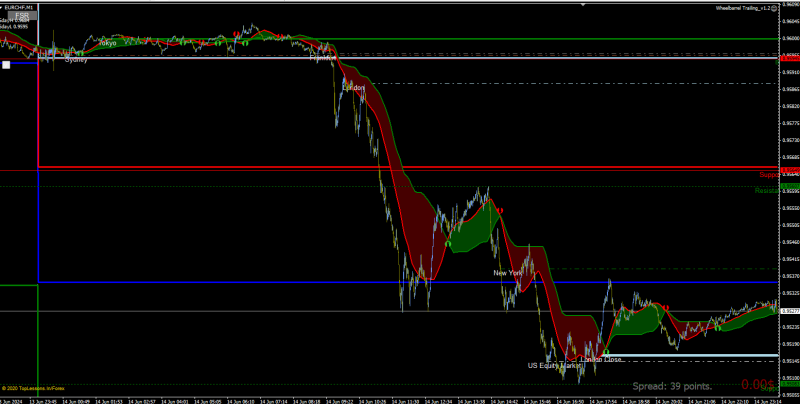Click the green Resistance label at right edge
The width and height of the screenshot is (800, 404).
(767, 191)
